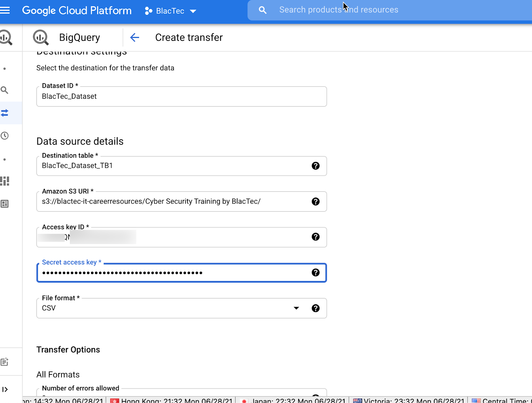Click the search magnifier icon in top bar
The height and width of the screenshot is (403, 532).
(263, 10)
